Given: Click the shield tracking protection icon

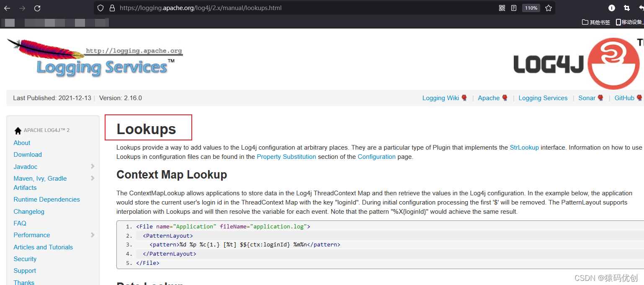Looking at the screenshot, I should tap(100, 8).
